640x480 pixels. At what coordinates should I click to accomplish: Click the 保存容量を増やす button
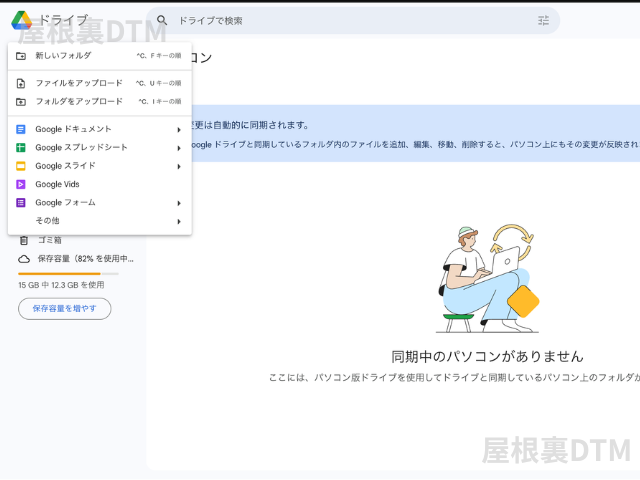click(x=64, y=309)
